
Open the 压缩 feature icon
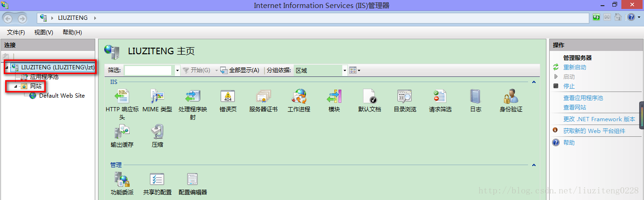[157, 132]
